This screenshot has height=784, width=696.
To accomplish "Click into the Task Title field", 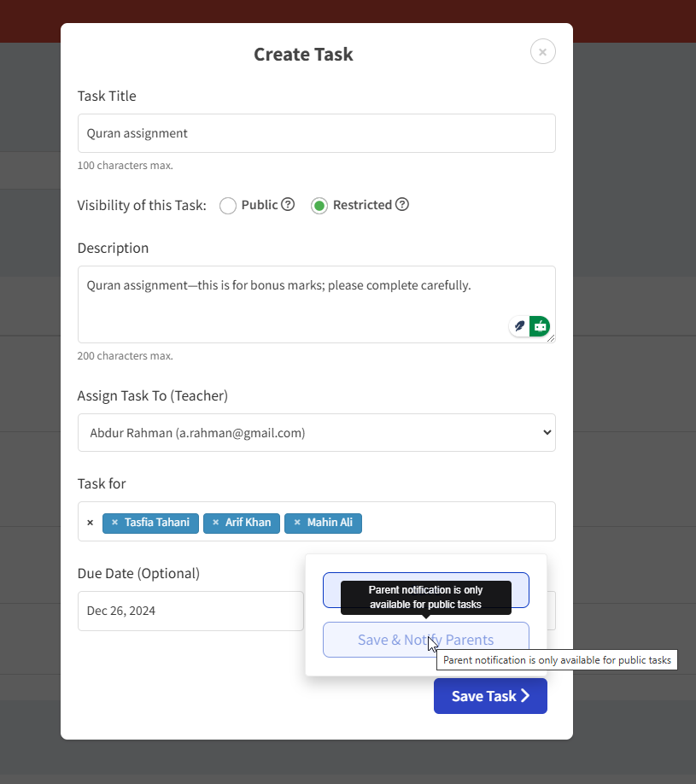I will 316,133.
